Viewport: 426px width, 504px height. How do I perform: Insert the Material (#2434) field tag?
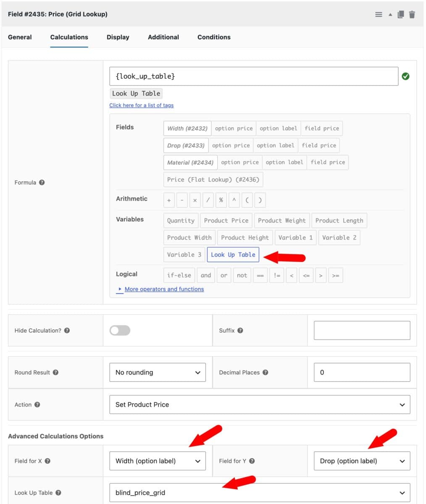click(x=190, y=162)
